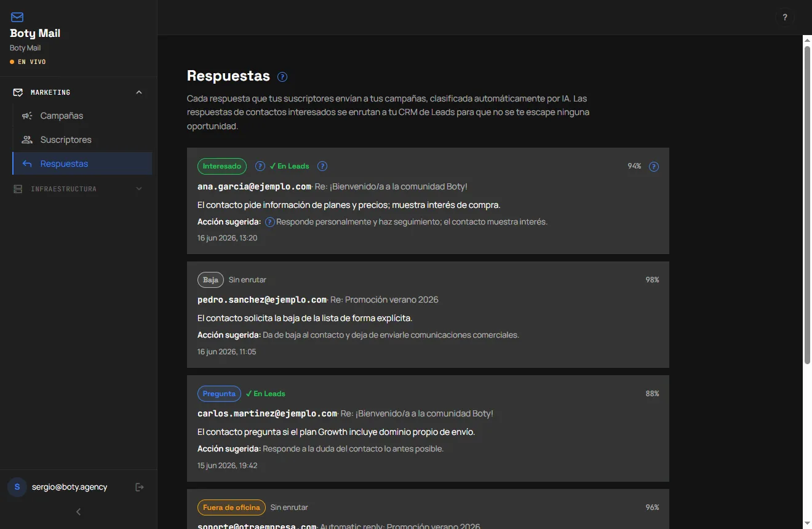Viewport: 812px width, 529px height.
Task: Click the sergio@boty.agency account label
Action: tap(70, 487)
